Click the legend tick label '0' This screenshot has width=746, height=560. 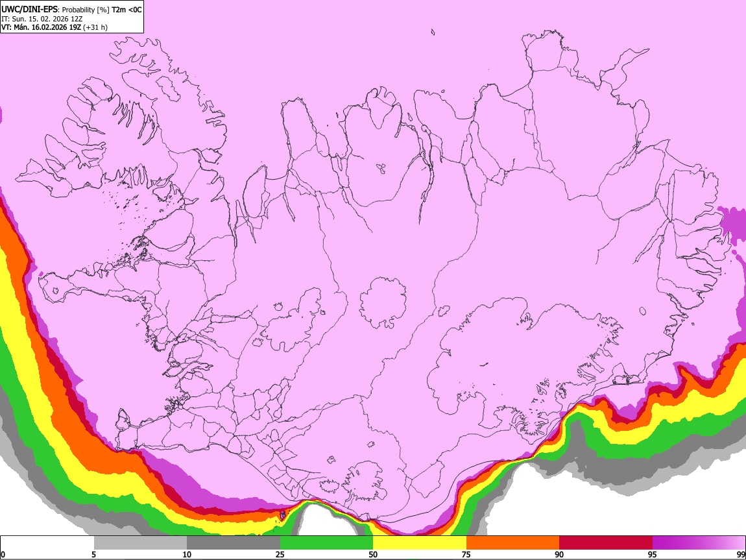click(x=3, y=555)
